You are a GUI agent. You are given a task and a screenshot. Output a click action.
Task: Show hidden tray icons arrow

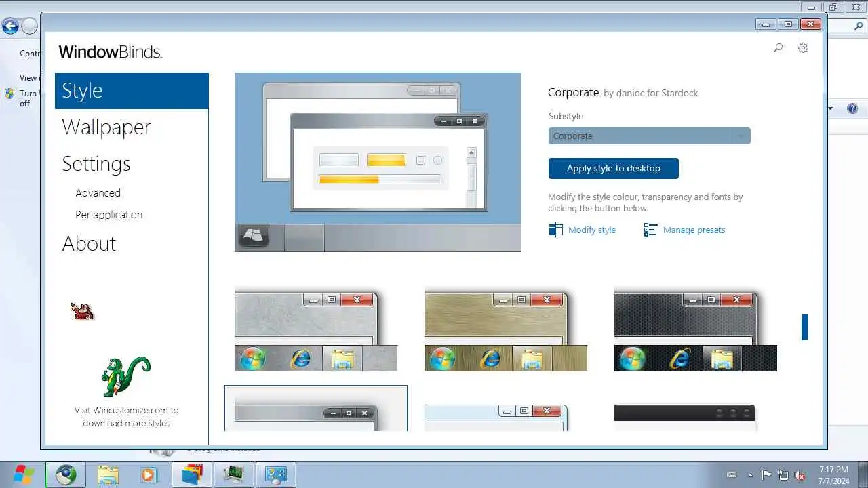click(x=750, y=475)
